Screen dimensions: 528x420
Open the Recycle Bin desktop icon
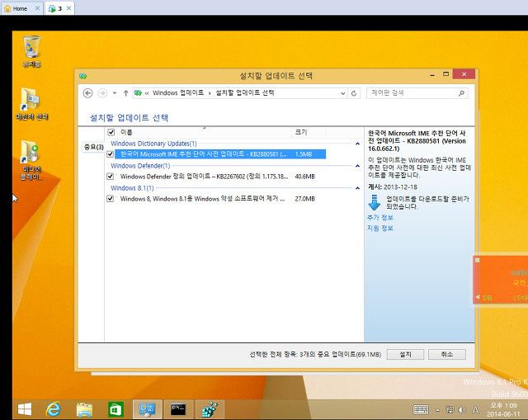31,51
